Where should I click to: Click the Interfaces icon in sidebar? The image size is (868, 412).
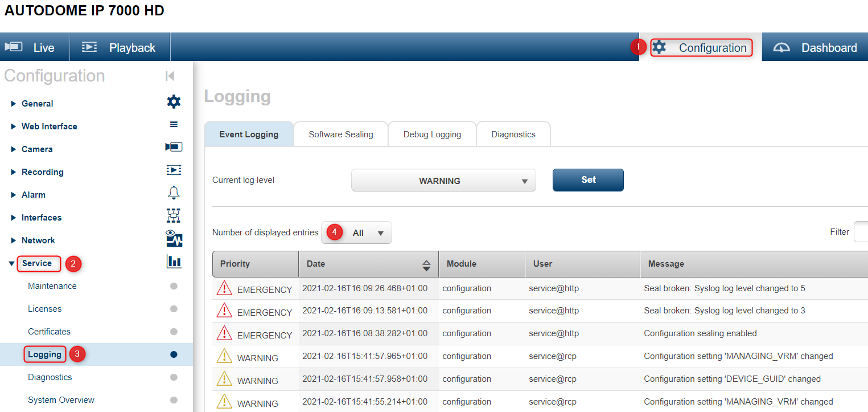pyautogui.click(x=174, y=215)
